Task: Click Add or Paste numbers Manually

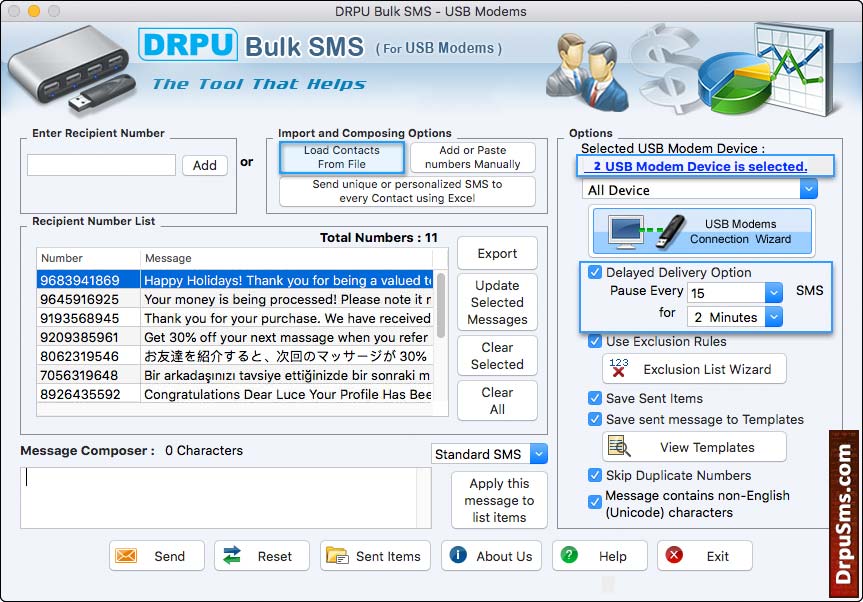Action: point(473,157)
